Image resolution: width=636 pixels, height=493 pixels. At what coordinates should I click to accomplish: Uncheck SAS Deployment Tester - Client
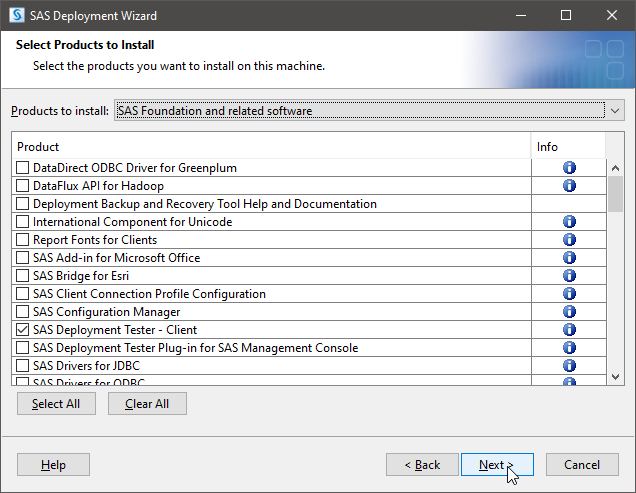coord(22,329)
